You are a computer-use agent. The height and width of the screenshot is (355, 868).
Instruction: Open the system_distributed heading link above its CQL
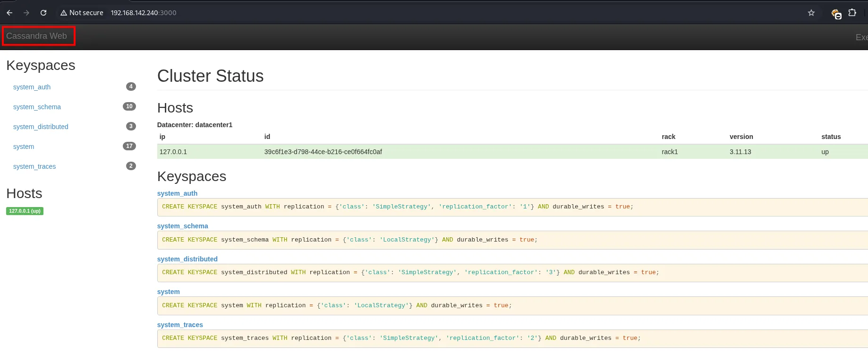pos(187,259)
